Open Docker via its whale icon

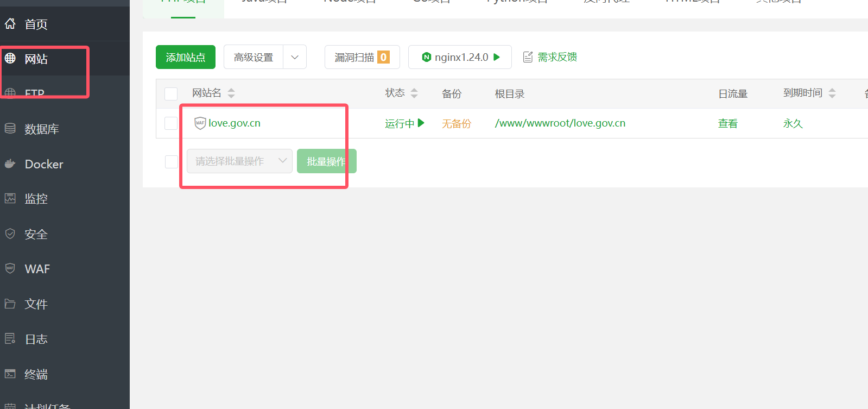(x=10, y=164)
